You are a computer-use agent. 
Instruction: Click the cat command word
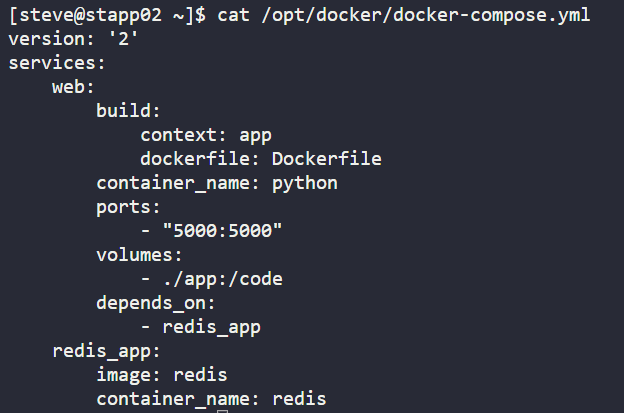233,16
